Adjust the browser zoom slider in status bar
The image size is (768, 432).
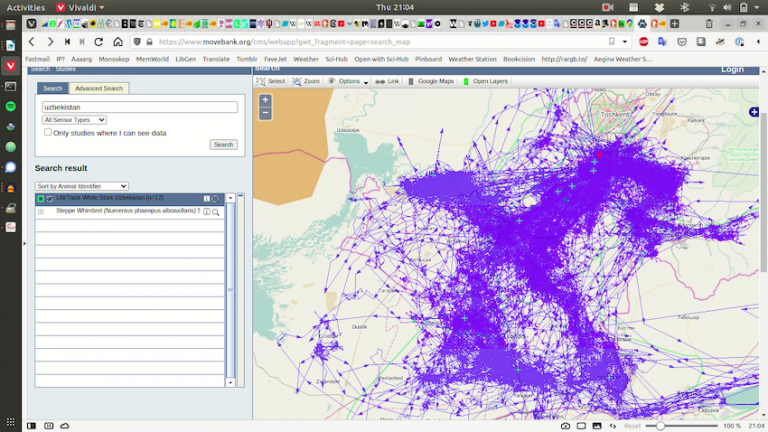[660, 425]
